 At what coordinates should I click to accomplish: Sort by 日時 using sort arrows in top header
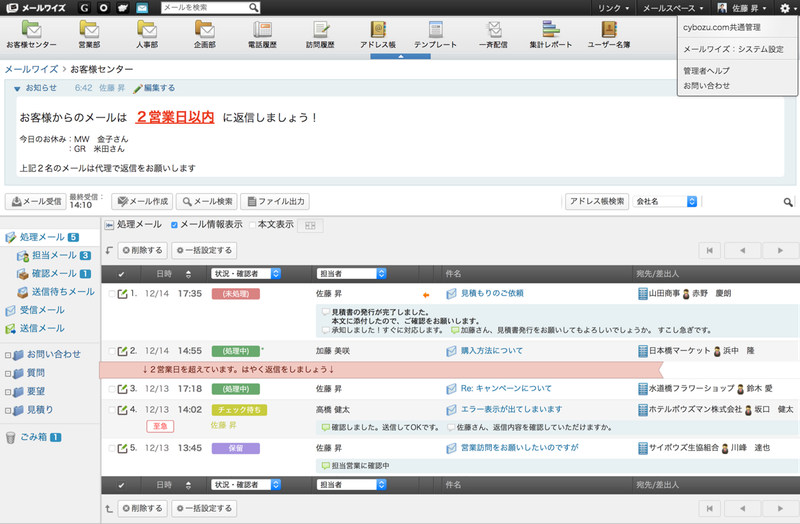(x=188, y=275)
